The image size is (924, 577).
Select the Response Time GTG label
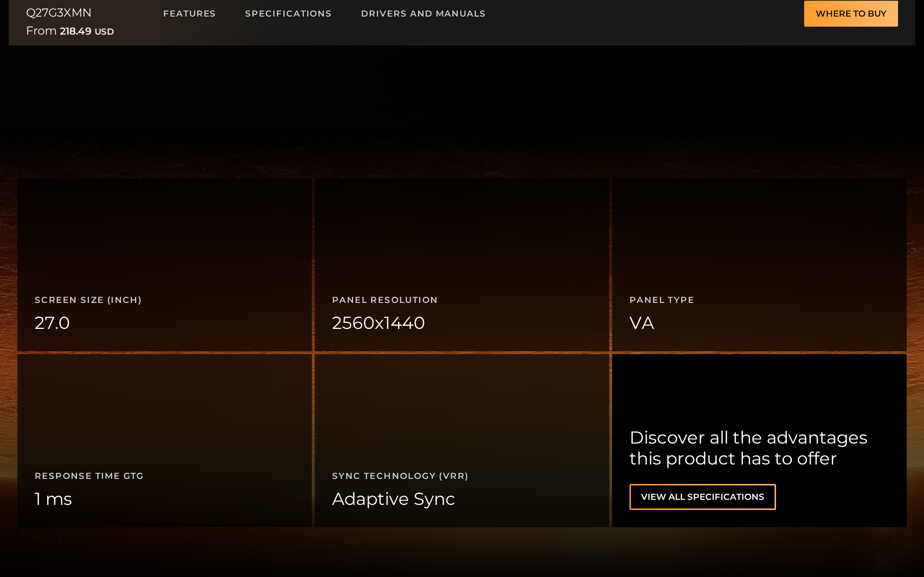pos(89,476)
